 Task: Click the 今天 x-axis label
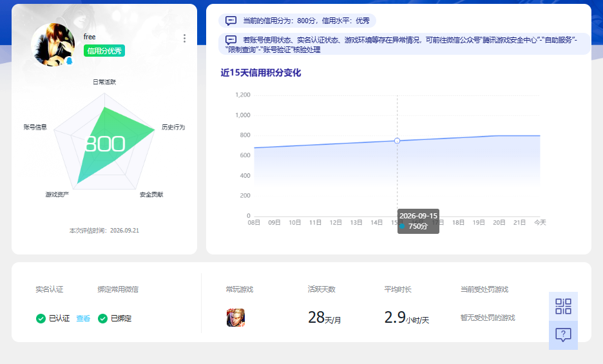540,222
